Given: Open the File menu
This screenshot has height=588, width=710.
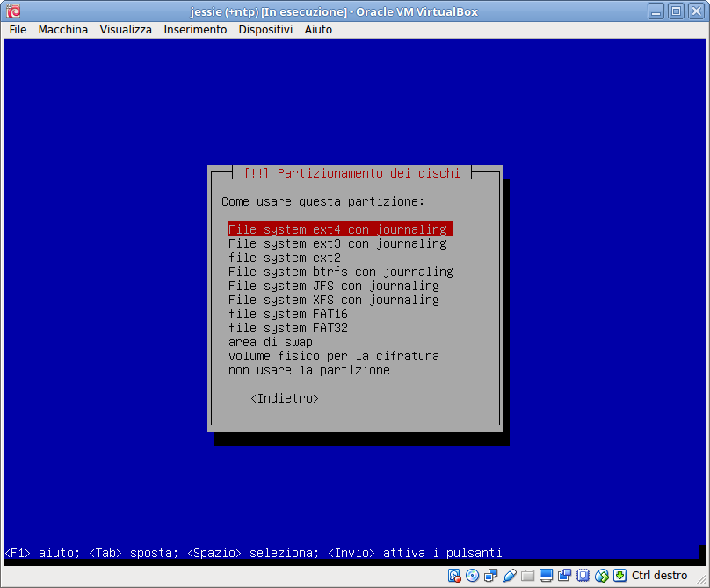Looking at the screenshot, I should 18,30.
